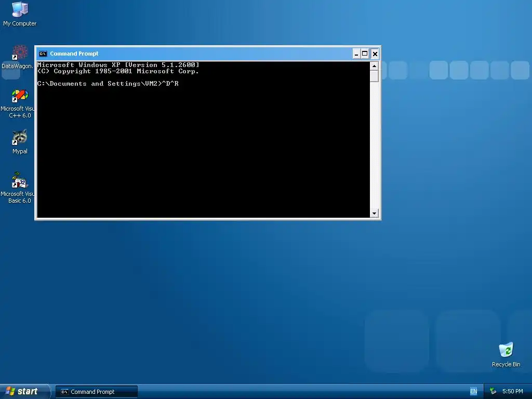Select the Microsoft Visual C++ 6.0 shortcut
The width and height of the screenshot is (532, 399).
click(17, 103)
